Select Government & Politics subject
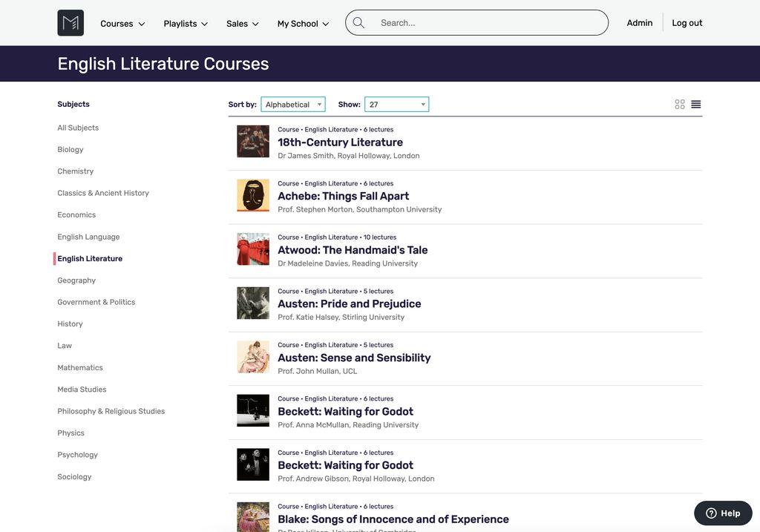Screen dimensions: 760x532 point(96,302)
